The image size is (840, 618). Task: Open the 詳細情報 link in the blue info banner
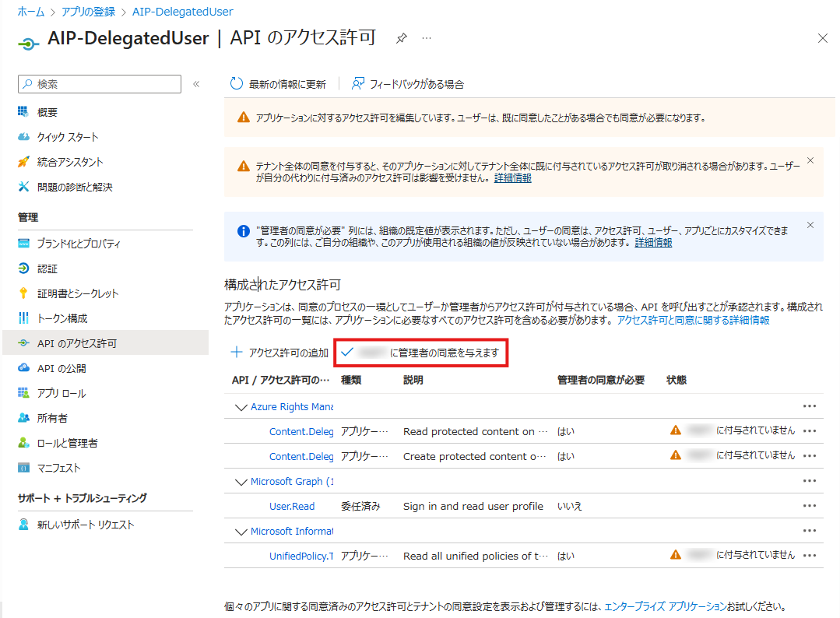point(653,243)
